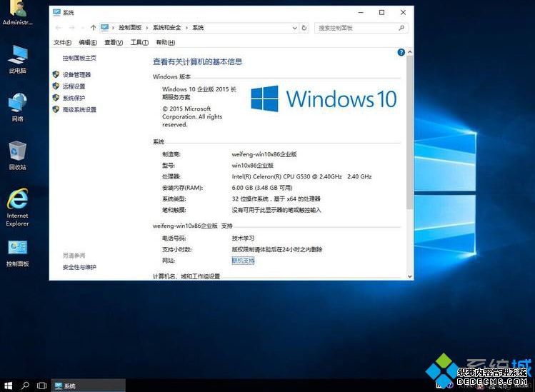Click the scrollbar up arrow
Viewport: 535px width, 392px height.
[410, 52]
